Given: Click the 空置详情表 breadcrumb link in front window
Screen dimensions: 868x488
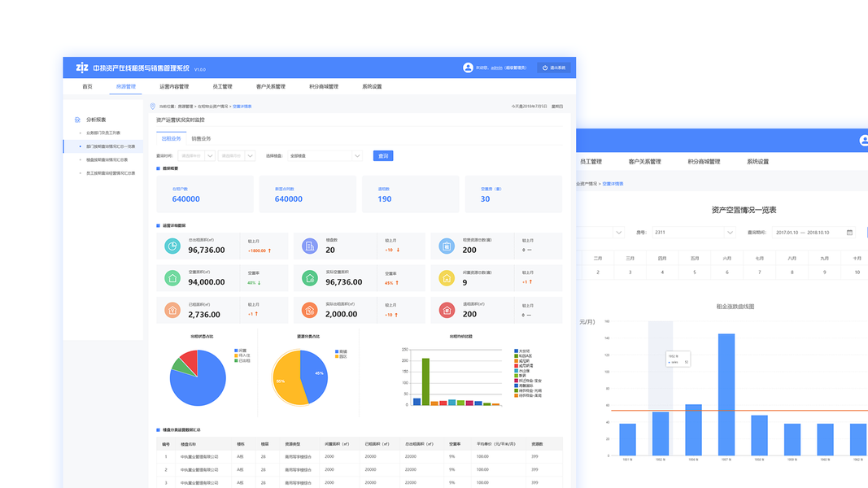Looking at the screenshot, I should tap(242, 107).
